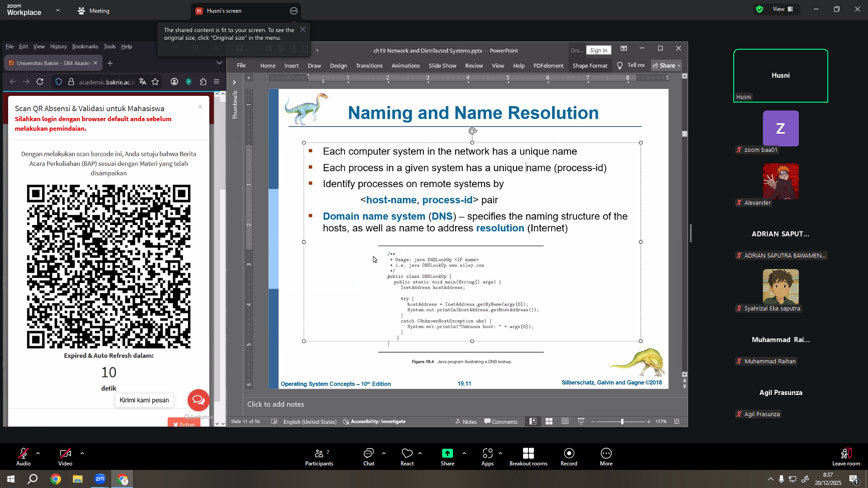Open the Slide Show ribbon tab
The width and height of the screenshot is (868, 488).
pos(442,66)
